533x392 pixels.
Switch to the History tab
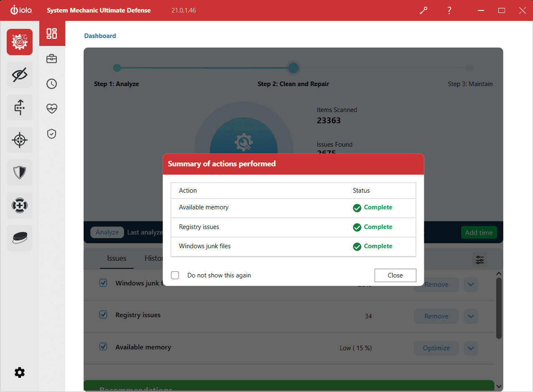tap(153, 258)
